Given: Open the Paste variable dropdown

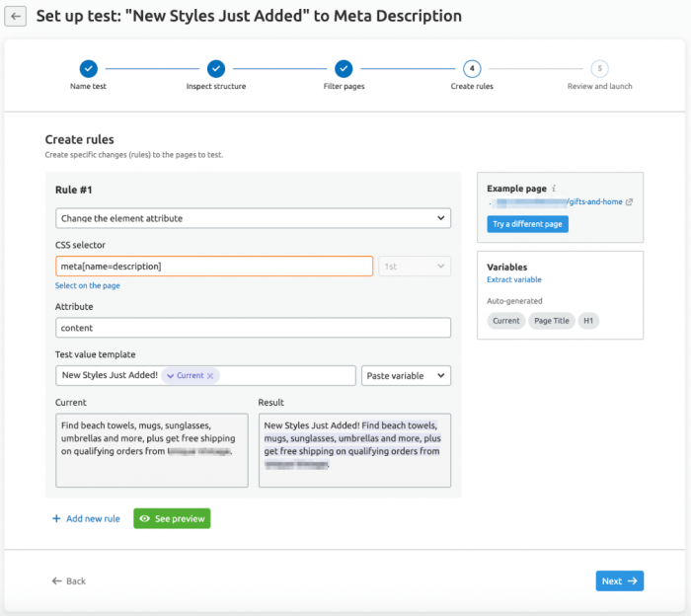Looking at the screenshot, I should click(x=406, y=376).
